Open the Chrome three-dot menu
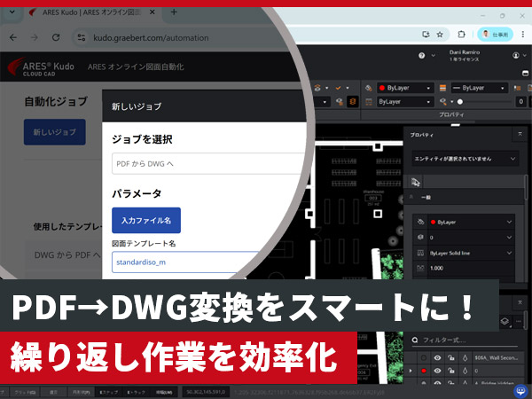 (x=523, y=35)
